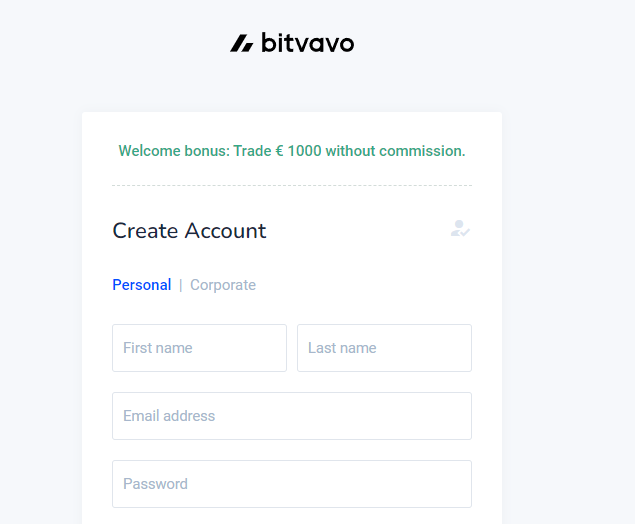Click into the Email address field
635x524 pixels.
pos(292,416)
